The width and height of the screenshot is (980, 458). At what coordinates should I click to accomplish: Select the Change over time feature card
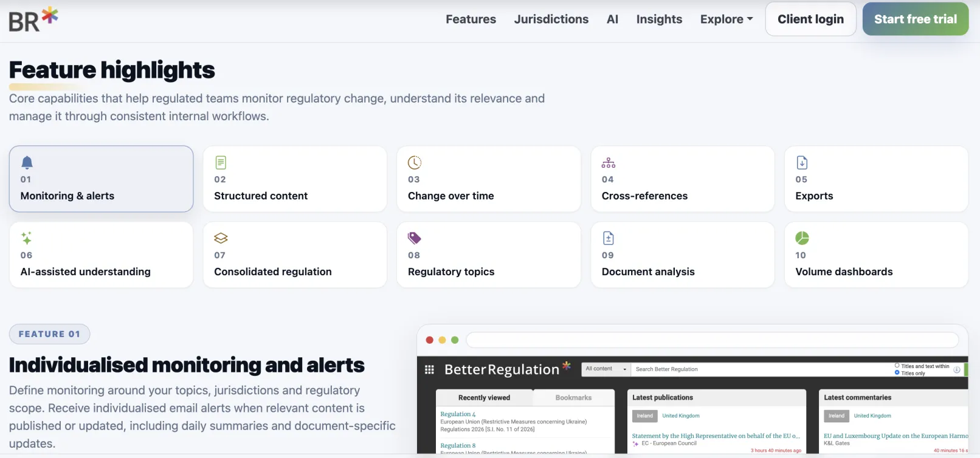point(489,179)
